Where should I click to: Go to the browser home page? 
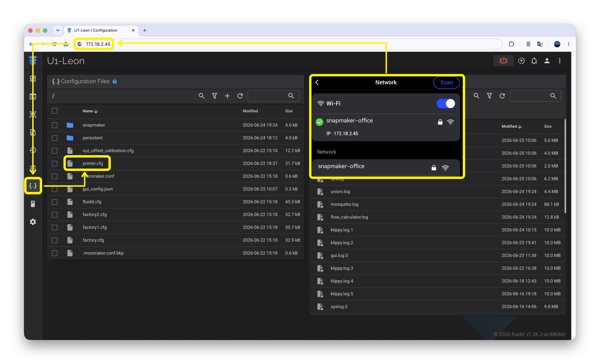[66, 44]
